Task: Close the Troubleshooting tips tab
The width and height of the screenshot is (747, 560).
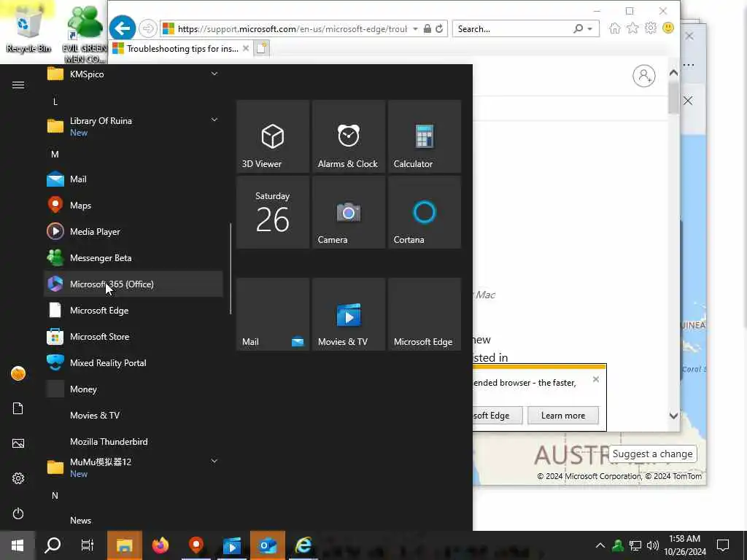Action: 246,48
